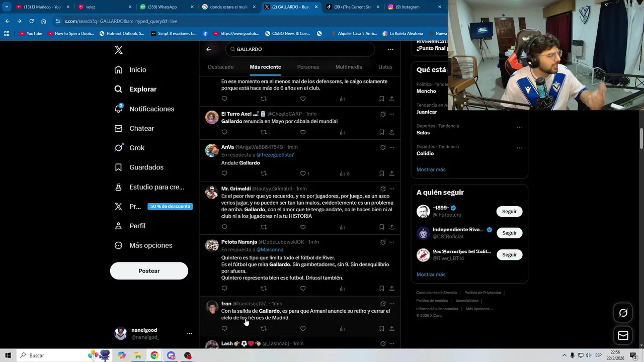Open Notificaciones in sidebar
This screenshot has width=644, height=362.
coord(144,109)
